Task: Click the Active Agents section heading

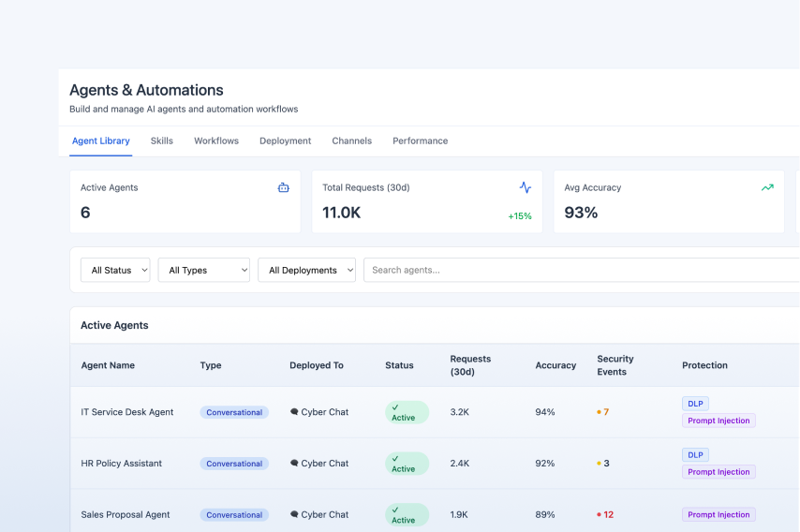Action: coord(114,325)
